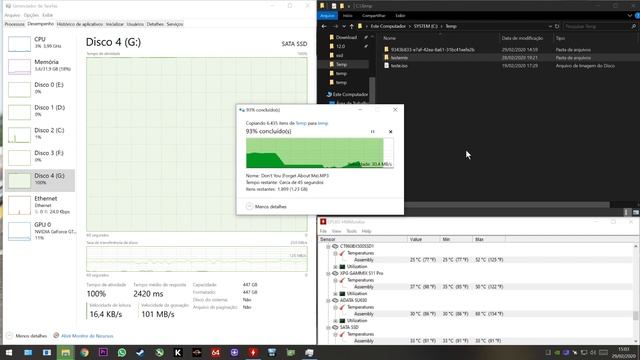Viewport: 640px width, 360px height.
Task: Select the 12.0 folder in navigation pane
Action: coord(340,46)
